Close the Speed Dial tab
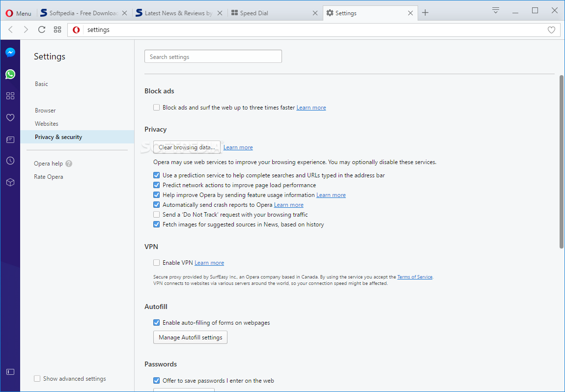This screenshot has width=565, height=392. (315, 13)
